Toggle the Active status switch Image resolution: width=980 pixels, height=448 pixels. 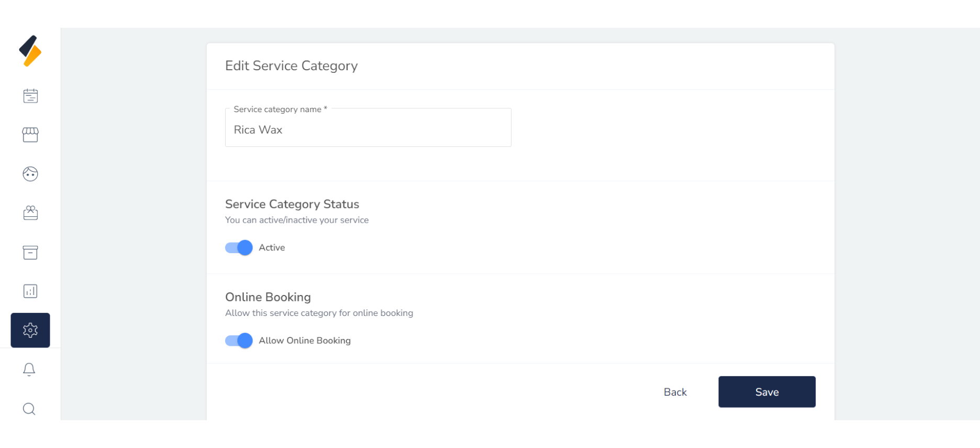click(x=239, y=248)
